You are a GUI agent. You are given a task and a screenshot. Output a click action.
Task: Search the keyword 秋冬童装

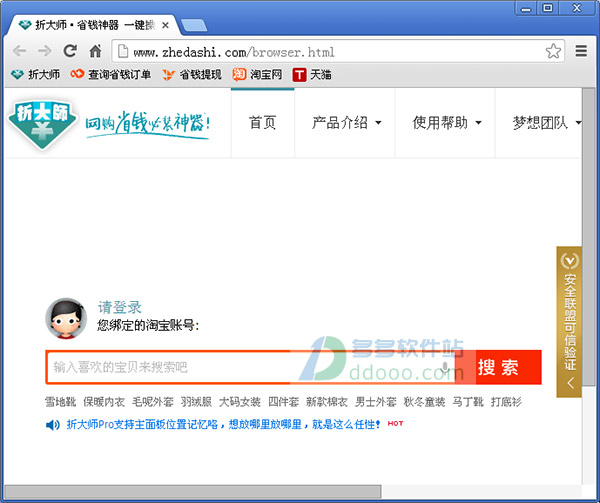[x=424, y=402]
